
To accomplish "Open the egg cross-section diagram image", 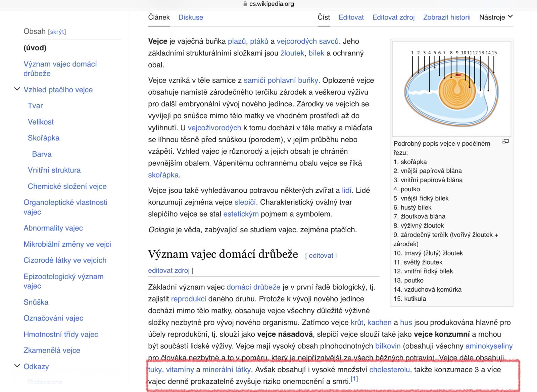I will [x=451, y=89].
